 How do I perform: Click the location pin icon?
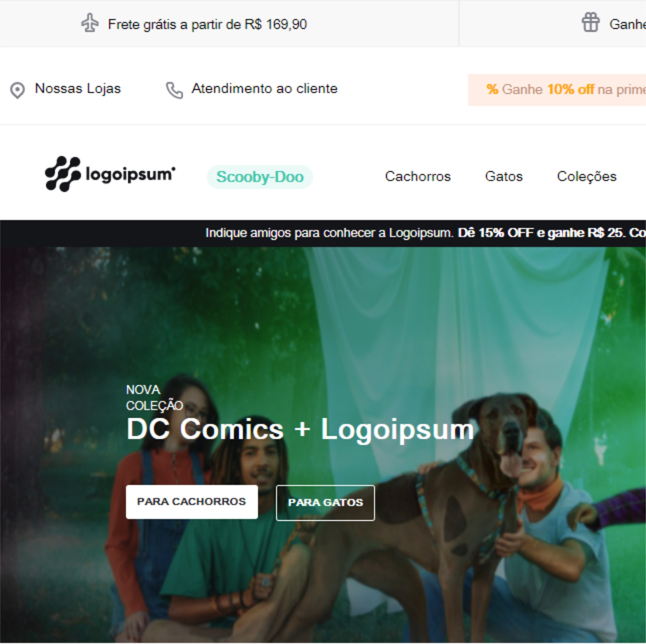(17, 90)
